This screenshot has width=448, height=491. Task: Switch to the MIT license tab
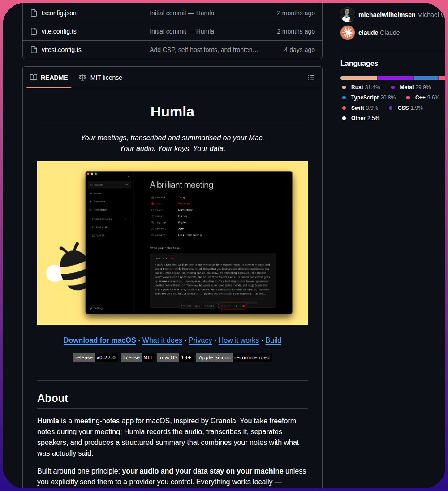(100, 78)
